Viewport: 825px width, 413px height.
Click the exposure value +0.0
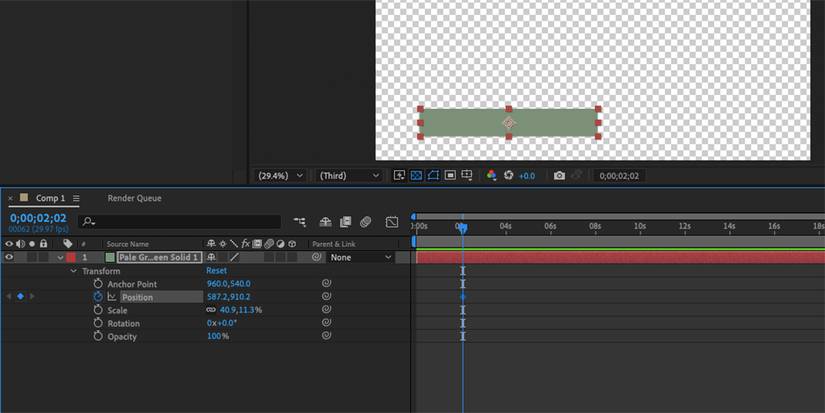(527, 176)
